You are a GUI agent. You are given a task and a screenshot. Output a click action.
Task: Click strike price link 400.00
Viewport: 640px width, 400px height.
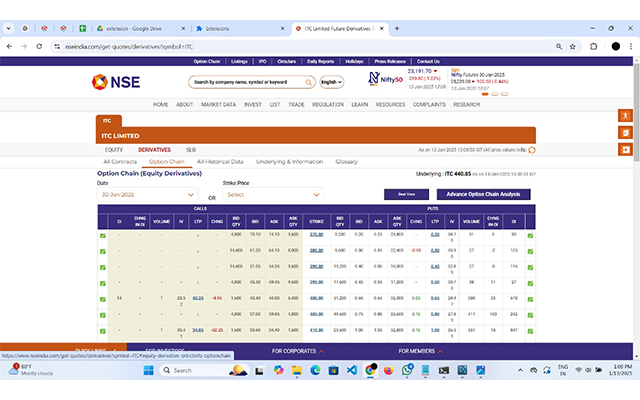tap(316, 298)
